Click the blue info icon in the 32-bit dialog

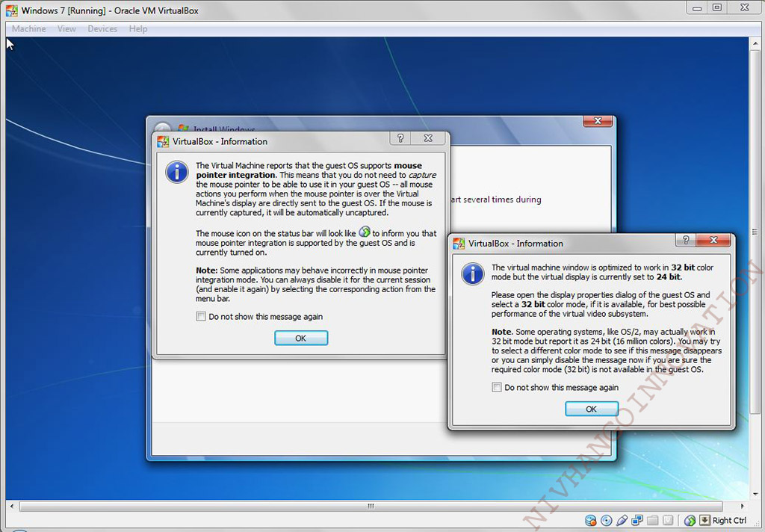pos(472,274)
